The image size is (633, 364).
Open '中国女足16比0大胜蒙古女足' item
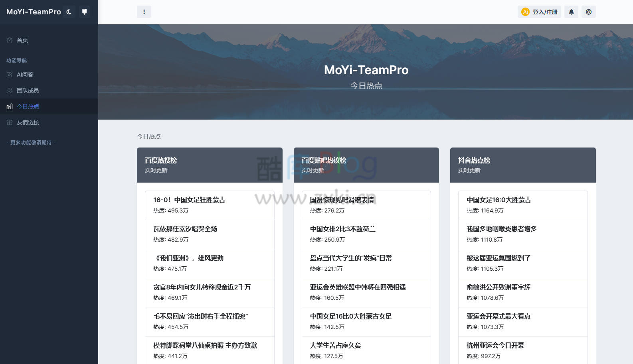366,322
